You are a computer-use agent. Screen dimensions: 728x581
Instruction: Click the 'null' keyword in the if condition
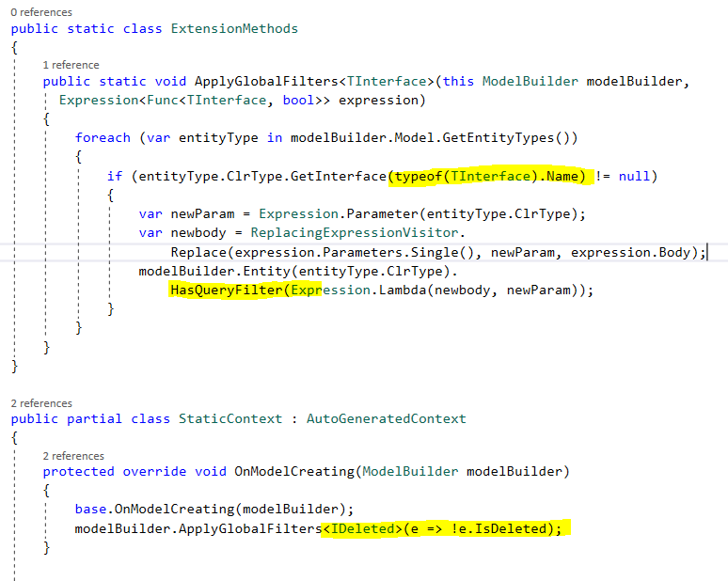tap(634, 177)
